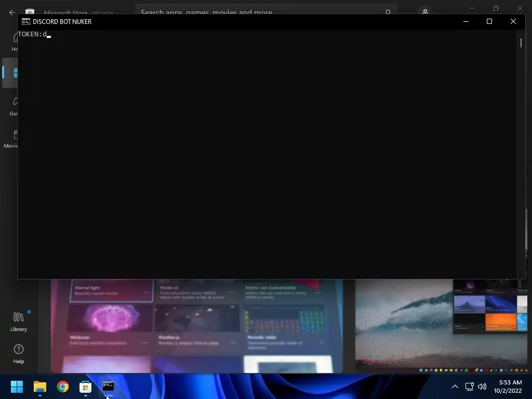Open the Movies section in Store sidebar
This screenshot has width=532, height=399.
tap(10, 139)
